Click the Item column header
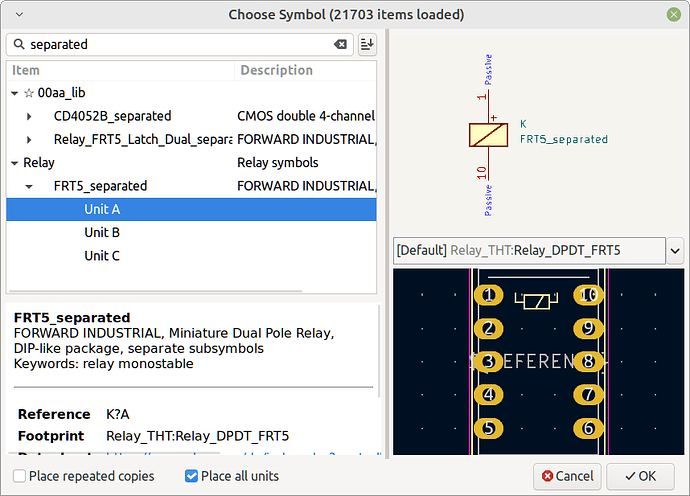The height and width of the screenshot is (496, 690). (120, 70)
